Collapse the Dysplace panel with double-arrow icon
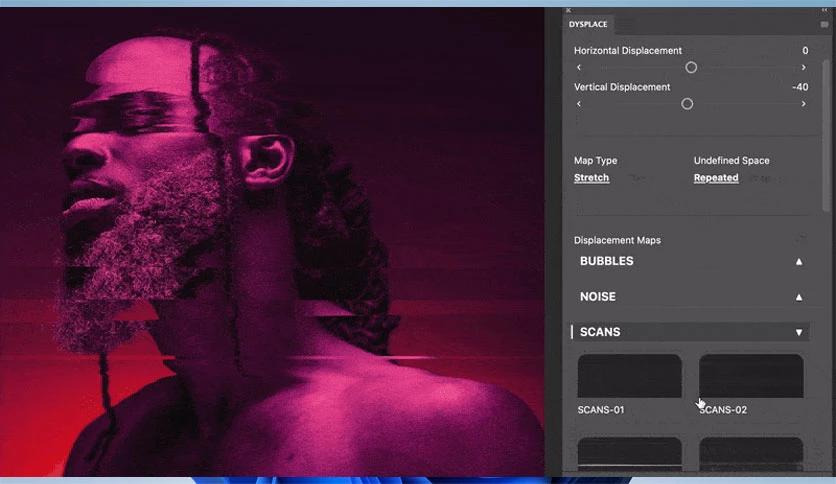Screen dimensions: 836x484 (x=824, y=10)
